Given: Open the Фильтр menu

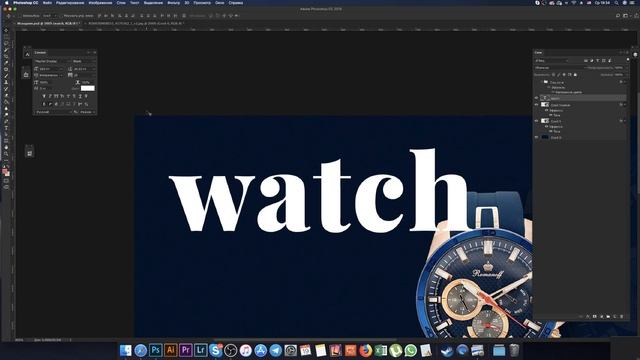Looking at the screenshot, I should pyautogui.click(x=173, y=2).
